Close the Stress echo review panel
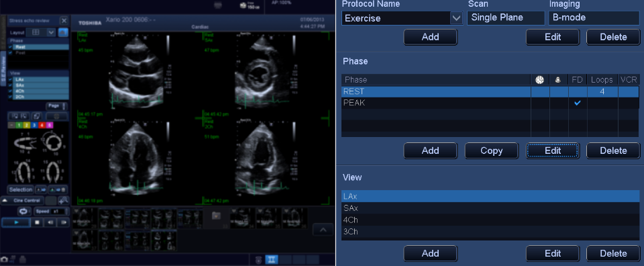Viewport: 644px width, 266px height. 64,21
